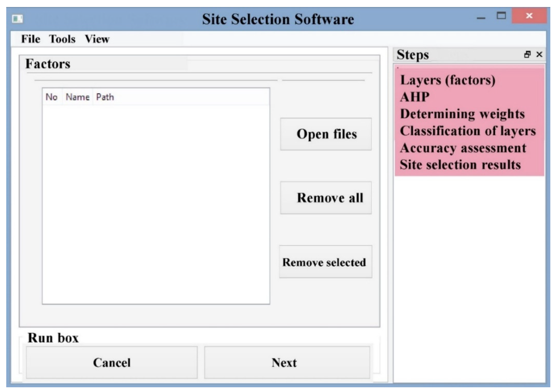Viewport: 556px width, 392px height.
Task: Close the Steps panel
Action: click(539, 55)
